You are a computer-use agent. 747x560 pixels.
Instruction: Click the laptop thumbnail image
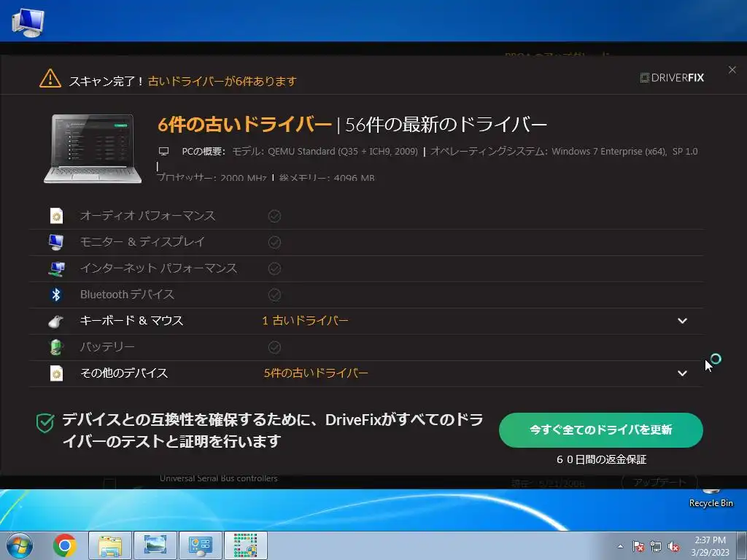[x=93, y=149]
